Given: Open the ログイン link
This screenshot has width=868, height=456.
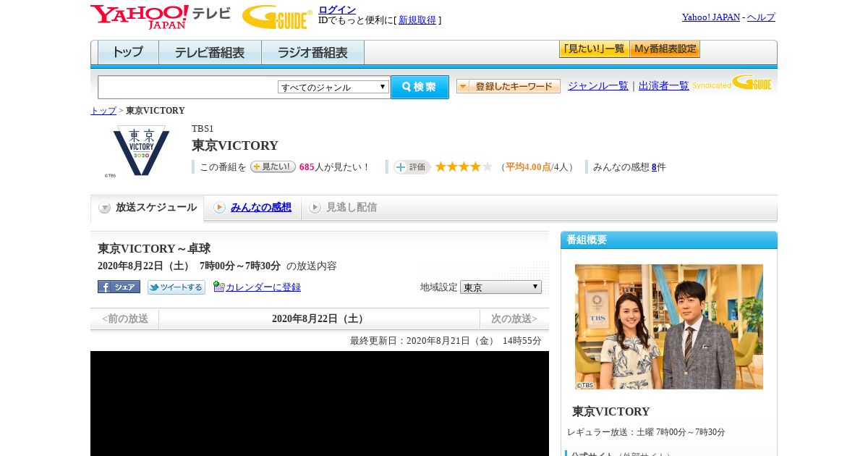Looking at the screenshot, I should click(337, 9).
